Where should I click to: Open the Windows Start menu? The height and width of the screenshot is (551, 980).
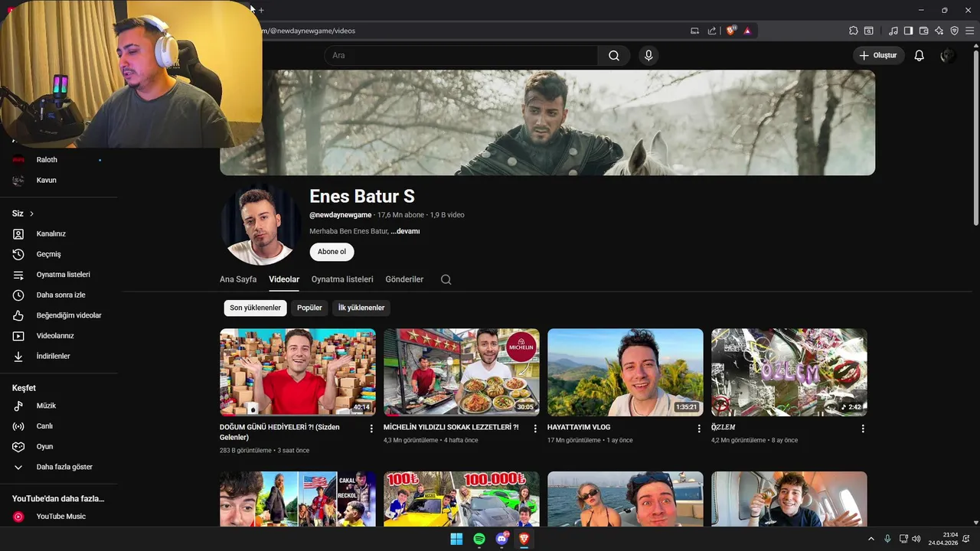click(x=456, y=539)
